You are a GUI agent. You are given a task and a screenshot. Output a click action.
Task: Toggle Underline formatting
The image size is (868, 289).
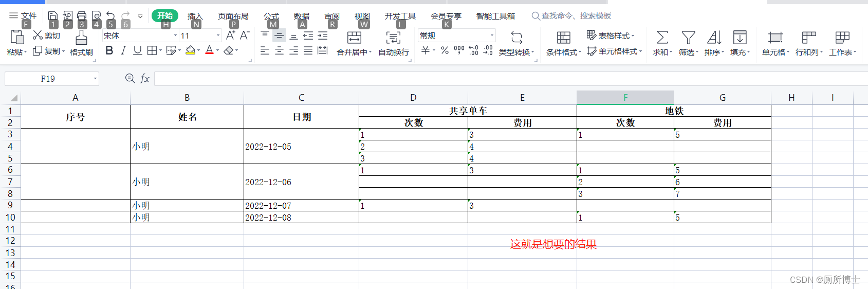[x=137, y=50]
